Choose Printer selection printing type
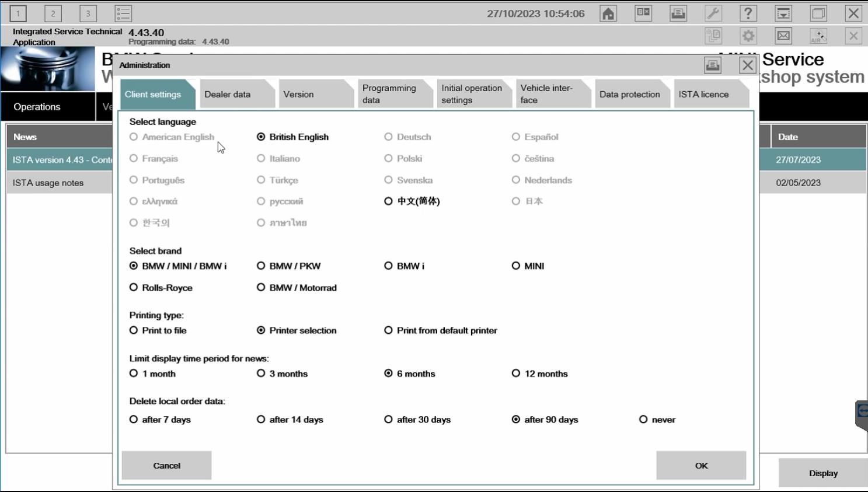Viewport: 868px width, 492px height. click(297, 330)
